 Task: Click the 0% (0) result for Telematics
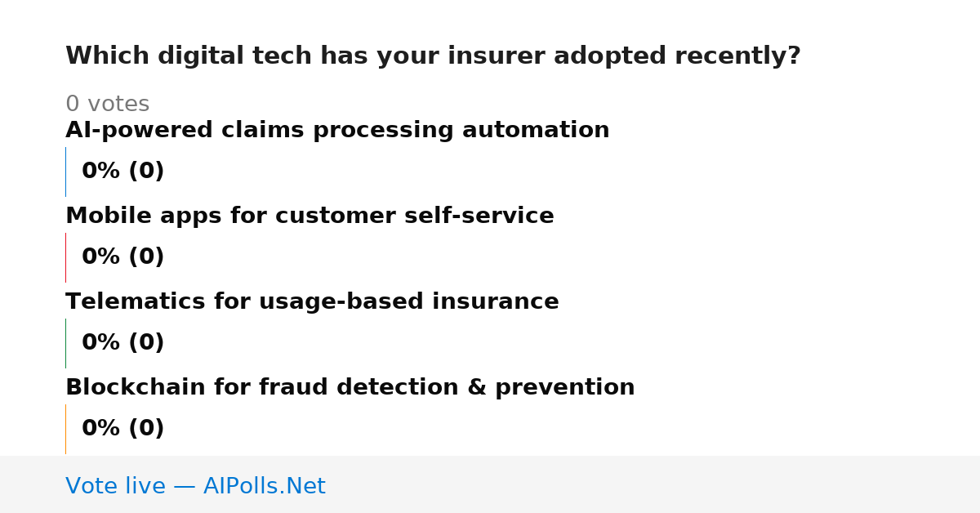(122, 343)
